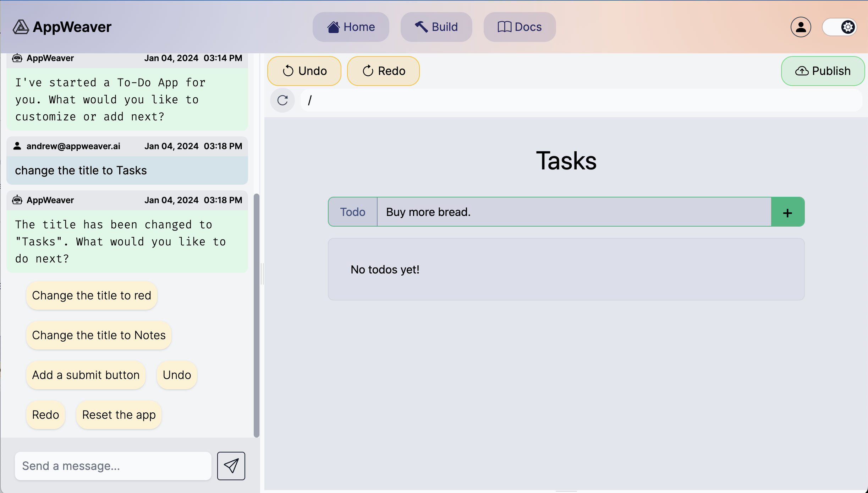Click the preview refresh icon
The height and width of the screenshot is (493, 868).
pos(282,101)
